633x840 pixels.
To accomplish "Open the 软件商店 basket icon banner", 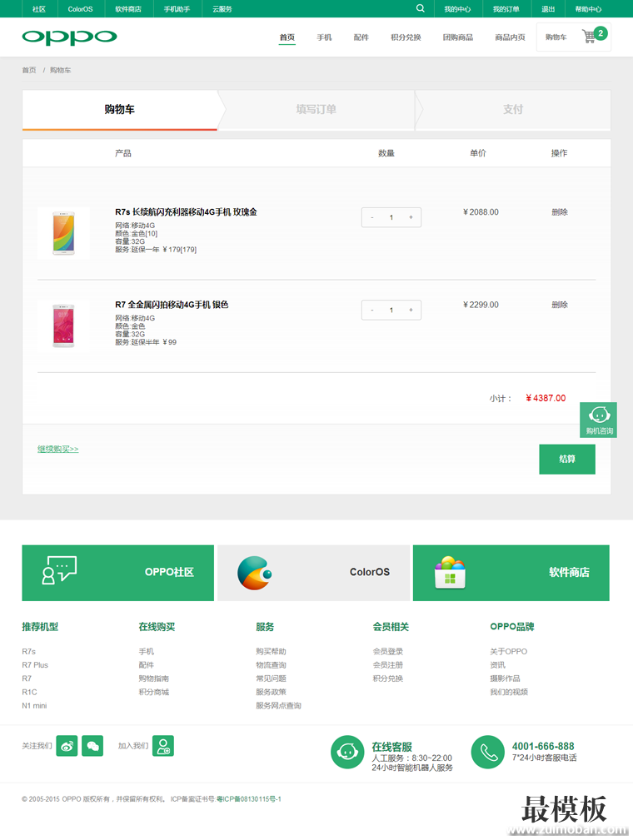I will pyautogui.click(x=511, y=573).
